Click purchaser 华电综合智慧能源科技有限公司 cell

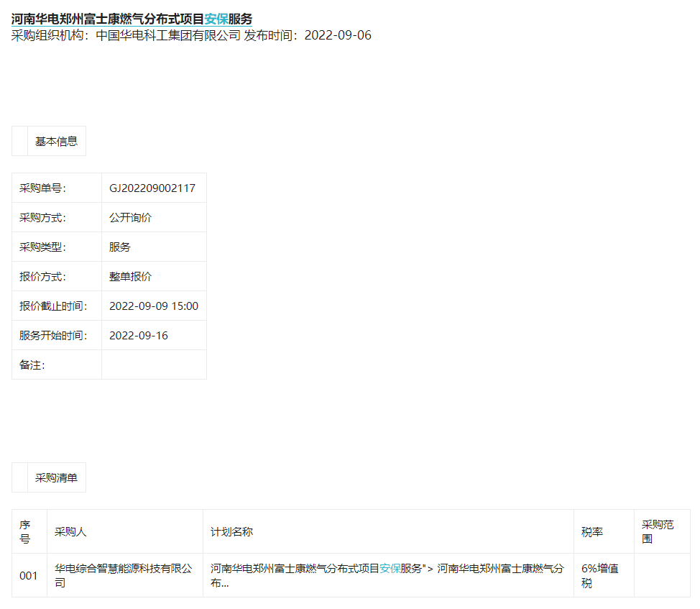(124, 575)
